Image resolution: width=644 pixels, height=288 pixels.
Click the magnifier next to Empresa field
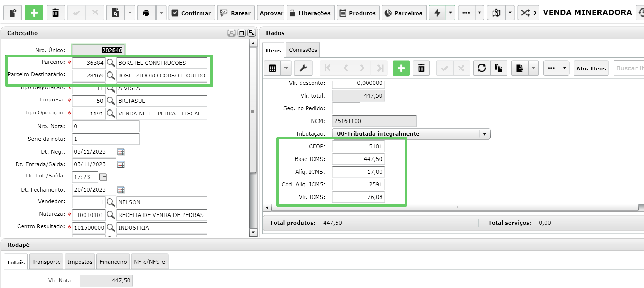[111, 101]
